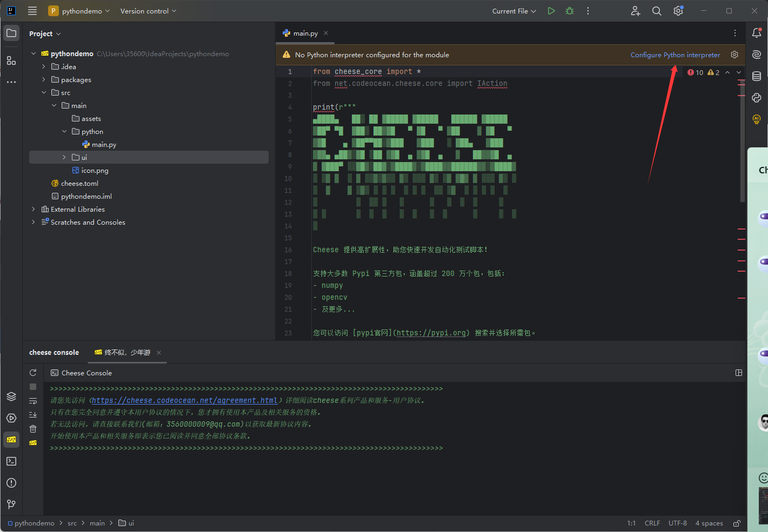
Task: Collapse the src folder
Action: [x=44, y=92]
